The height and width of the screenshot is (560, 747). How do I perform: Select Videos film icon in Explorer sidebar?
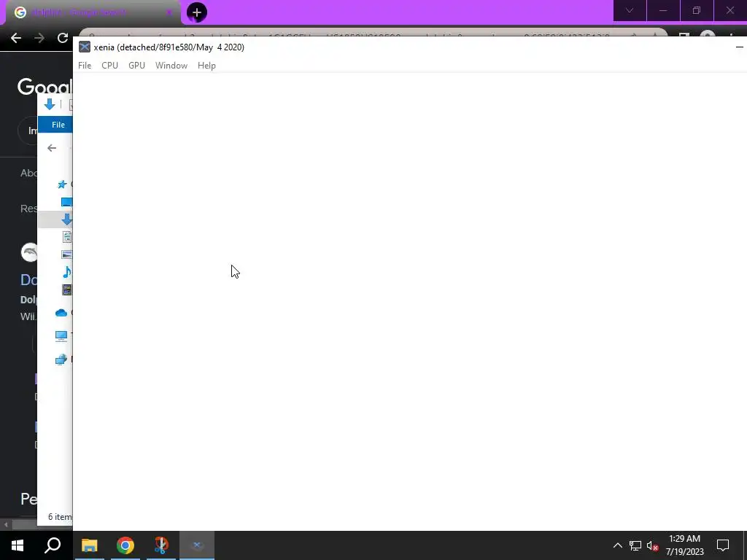pyautogui.click(x=66, y=289)
